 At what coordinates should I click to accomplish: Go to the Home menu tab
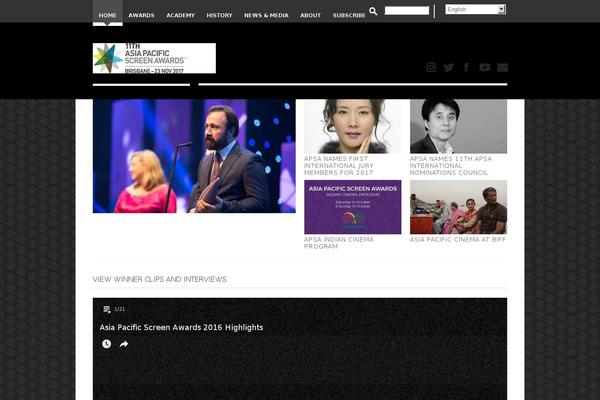[108, 15]
